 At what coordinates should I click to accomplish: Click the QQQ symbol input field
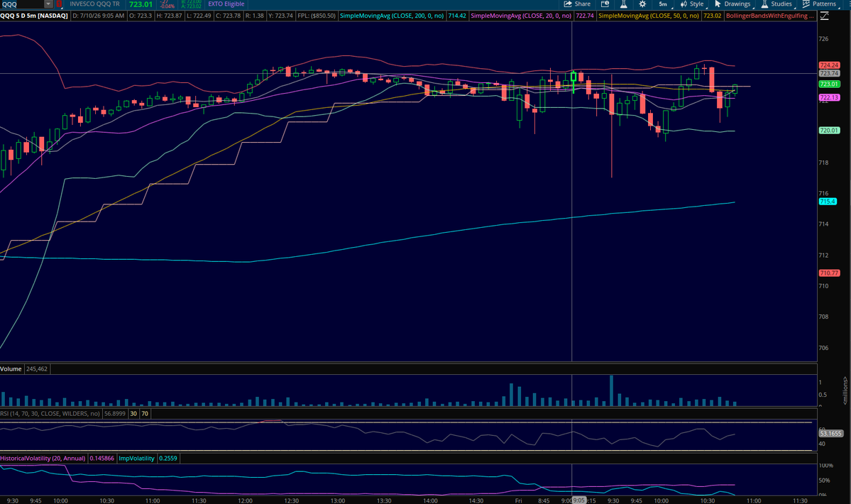pos(22,4)
